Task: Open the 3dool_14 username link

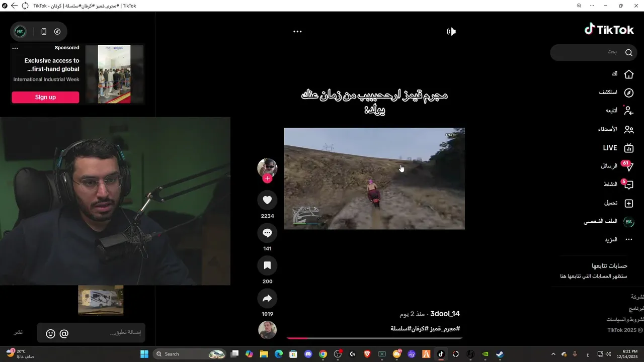Action: (x=445, y=314)
